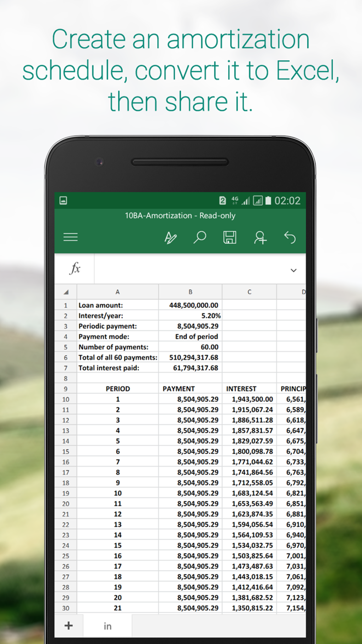Select the 61,794,317.68 cell

click(x=190, y=368)
